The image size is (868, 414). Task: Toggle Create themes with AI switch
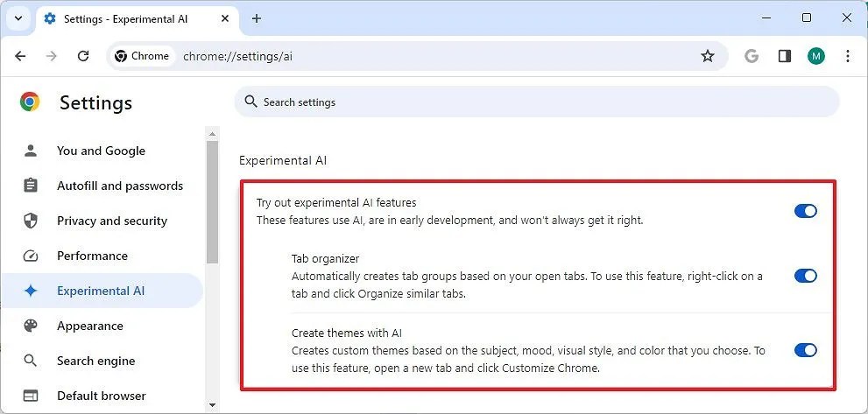tap(806, 350)
